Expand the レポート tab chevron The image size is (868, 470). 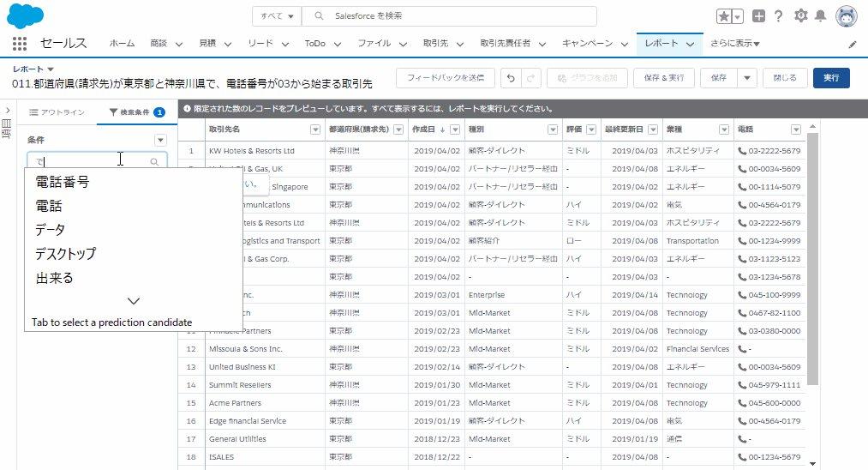(690, 45)
